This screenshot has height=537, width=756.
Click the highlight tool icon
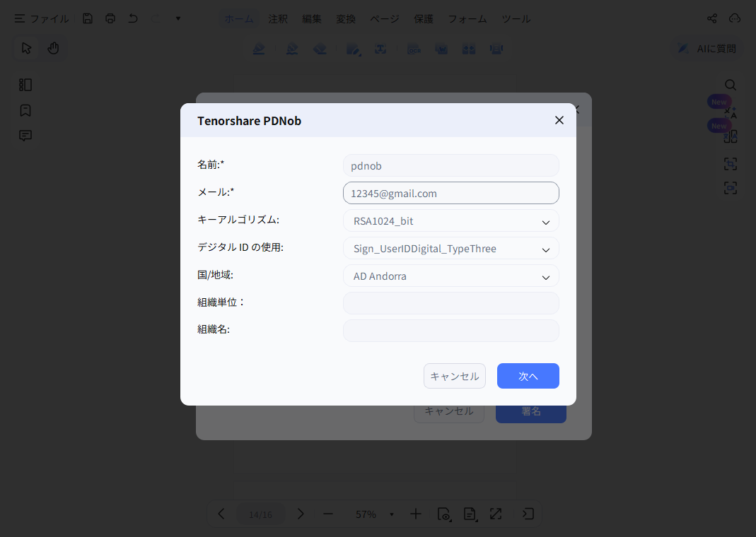259,49
